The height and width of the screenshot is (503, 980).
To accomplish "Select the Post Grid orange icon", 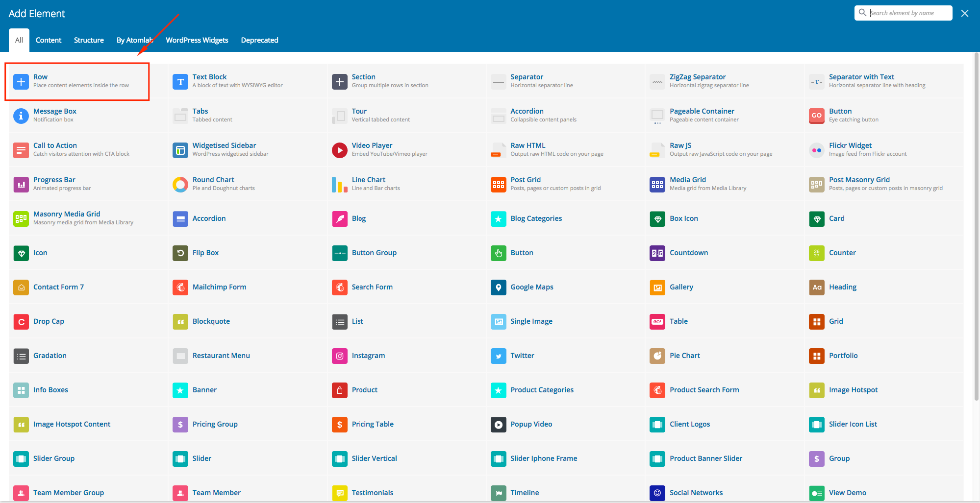I will click(499, 184).
